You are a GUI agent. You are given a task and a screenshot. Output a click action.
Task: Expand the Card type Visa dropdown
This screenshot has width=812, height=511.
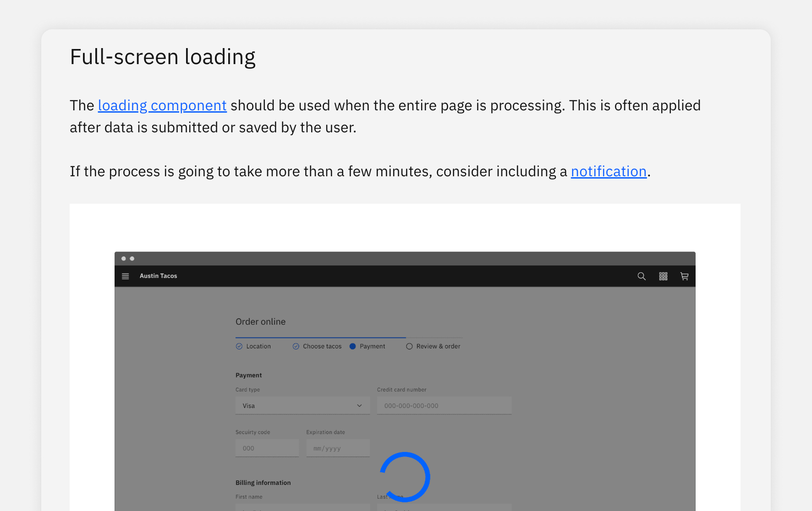[x=302, y=406]
